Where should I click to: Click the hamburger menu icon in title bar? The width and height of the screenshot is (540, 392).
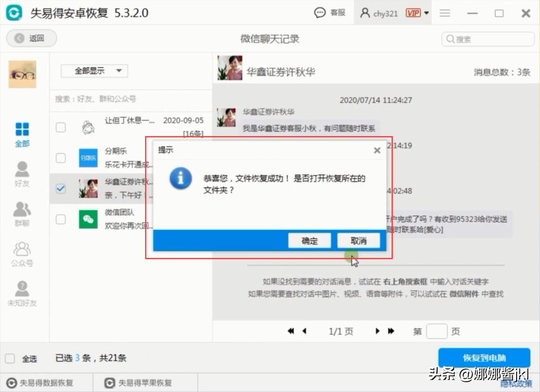(x=444, y=13)
